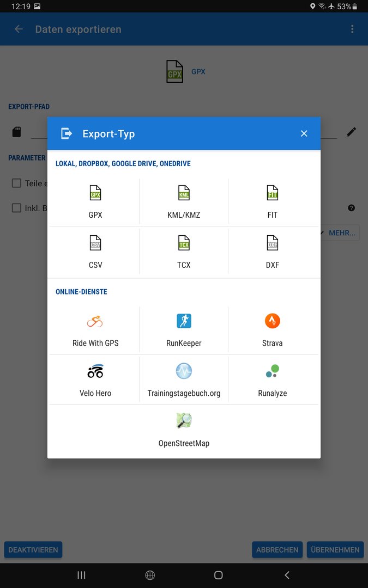The width and height of the screenshot is (368, 588).
Task: Choose Trainingstagebuch.org export
Action: click(x=184, y=380)
